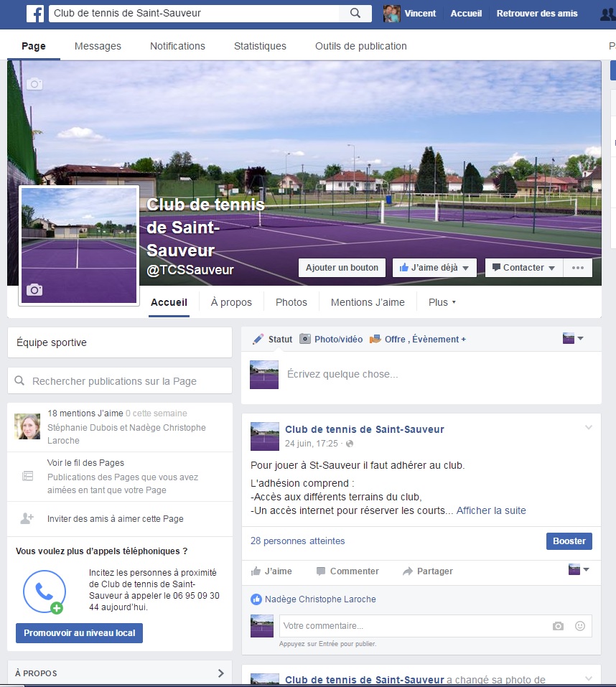This screenshot has height=687, width=616.
Task: Open Outils de publication tab
Action: 361,46
